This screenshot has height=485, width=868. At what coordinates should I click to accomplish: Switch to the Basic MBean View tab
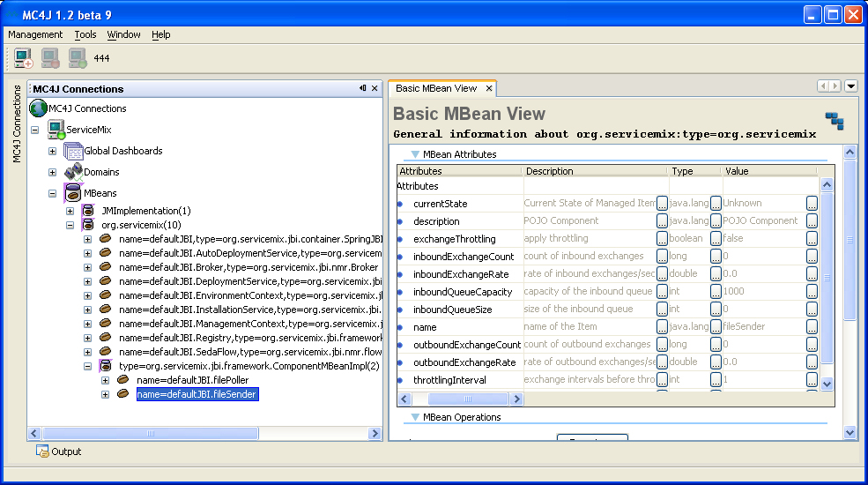click(436, 88)
